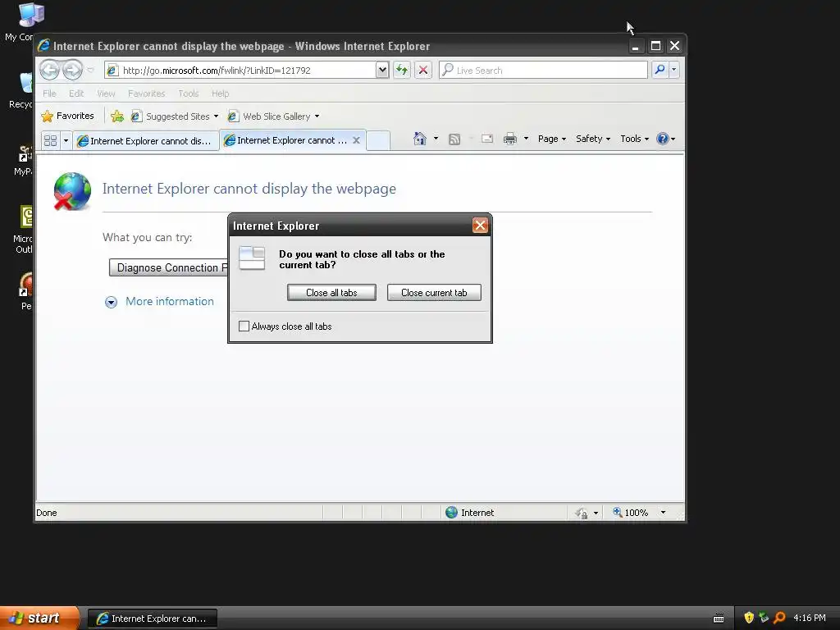This screenshot has width=840, height=630.
Task: Click the page icon in address bar
Action: point(112,71)
